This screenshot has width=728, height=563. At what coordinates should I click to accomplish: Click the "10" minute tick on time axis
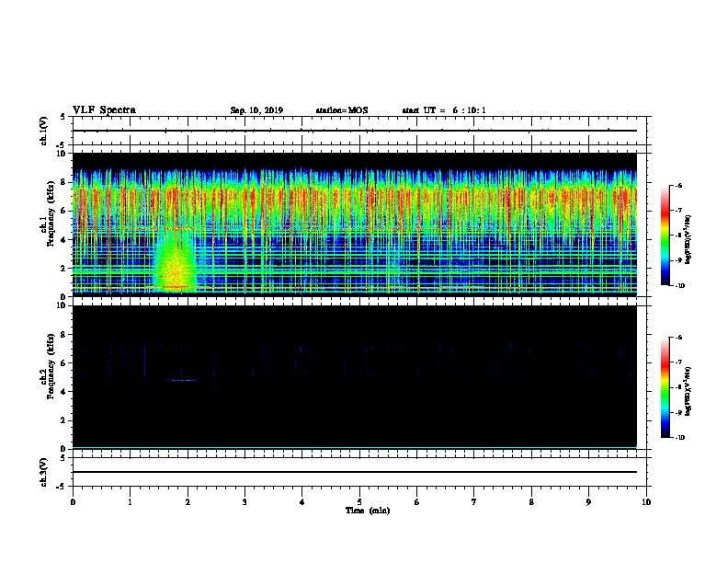coord(646,502)
